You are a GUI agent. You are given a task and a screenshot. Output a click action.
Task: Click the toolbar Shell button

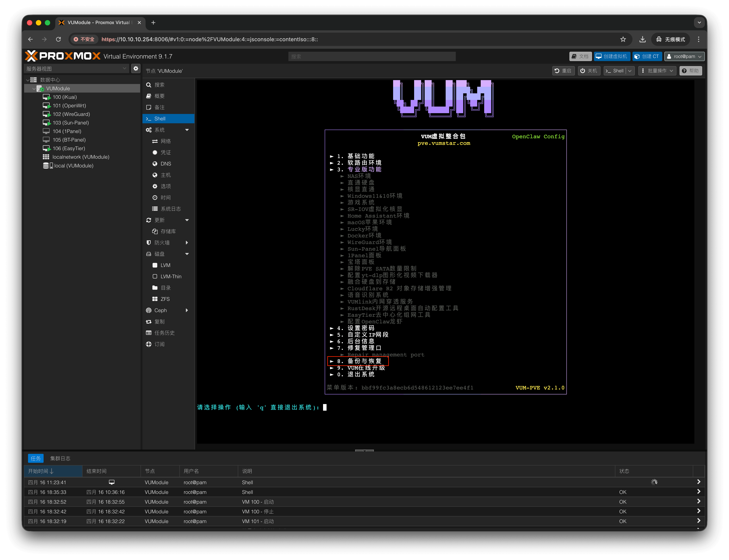[615, 71]
